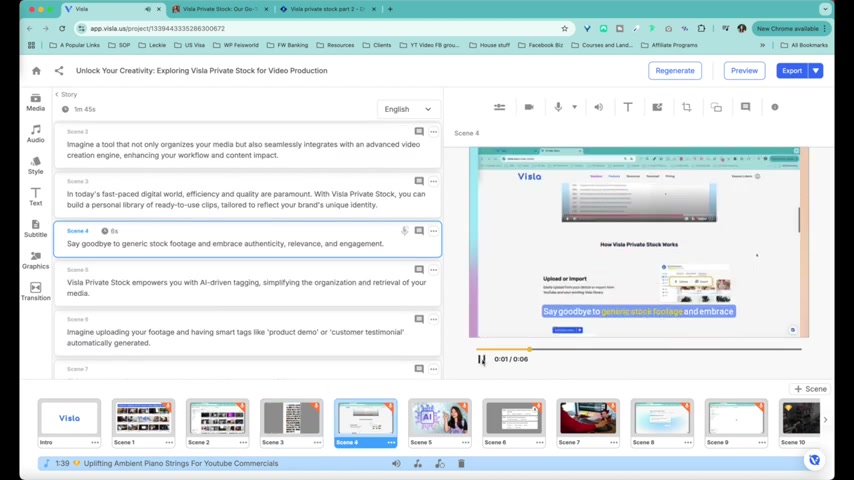The height and width of the screenshot is (480, 854).
Task: Click the replace image tool
Action: [657, 107]
